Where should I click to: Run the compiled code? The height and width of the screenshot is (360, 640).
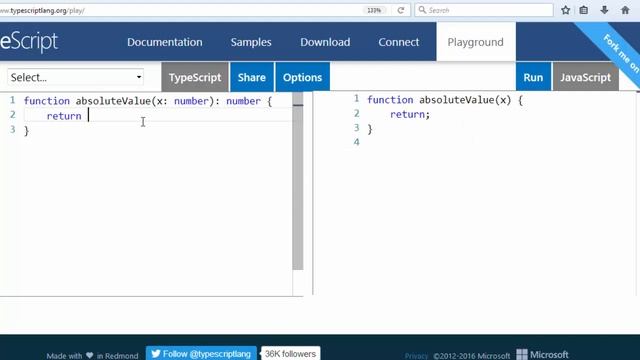coord(533,77)
